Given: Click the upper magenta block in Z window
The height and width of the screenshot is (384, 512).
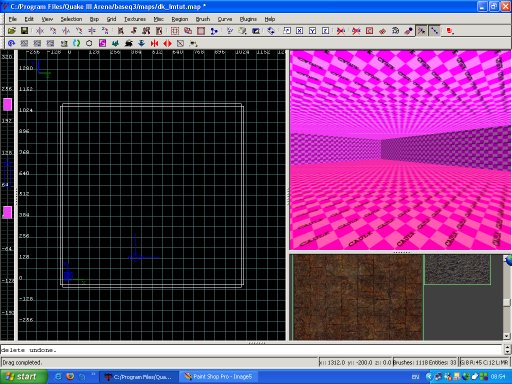Looking at the screenshot, I should [7, 104].
